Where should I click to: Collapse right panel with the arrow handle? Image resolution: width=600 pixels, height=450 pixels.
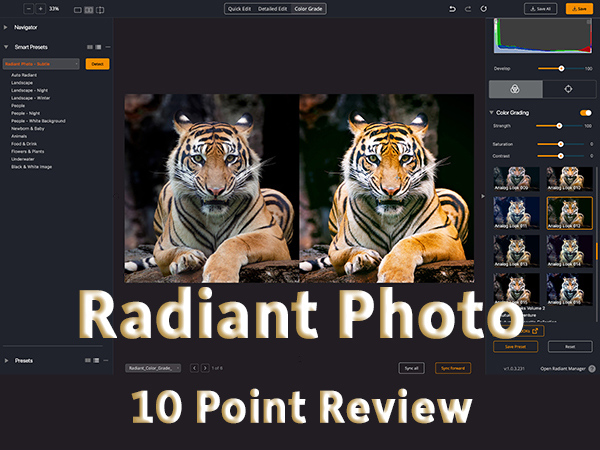(x=483, y=196)
